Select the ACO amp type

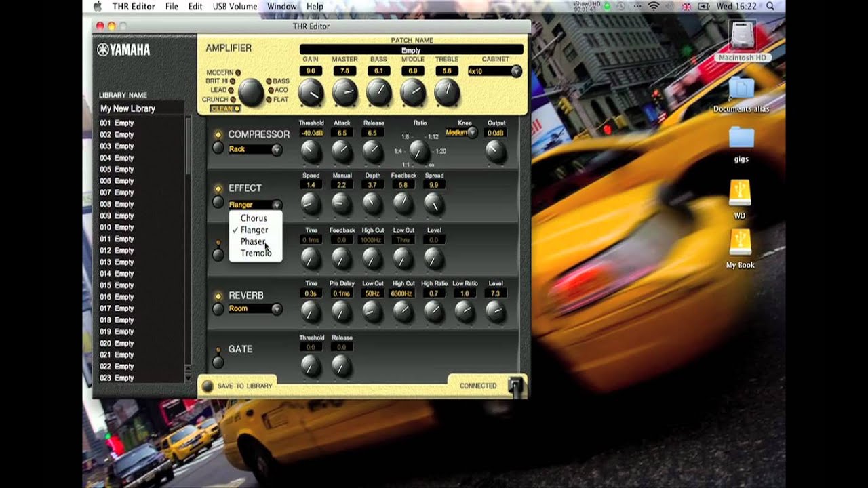point(278,90)
